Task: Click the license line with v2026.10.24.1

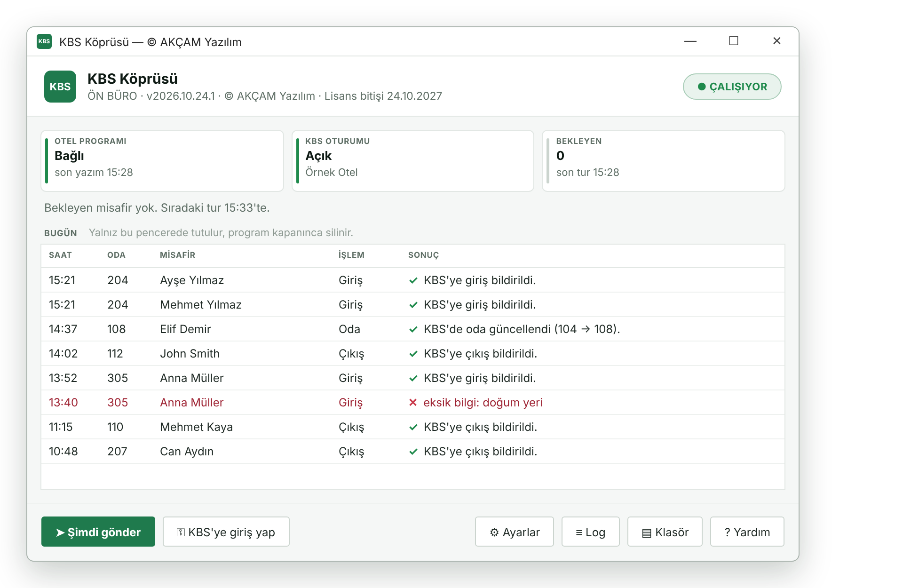Action: click(x=265, y=96)
